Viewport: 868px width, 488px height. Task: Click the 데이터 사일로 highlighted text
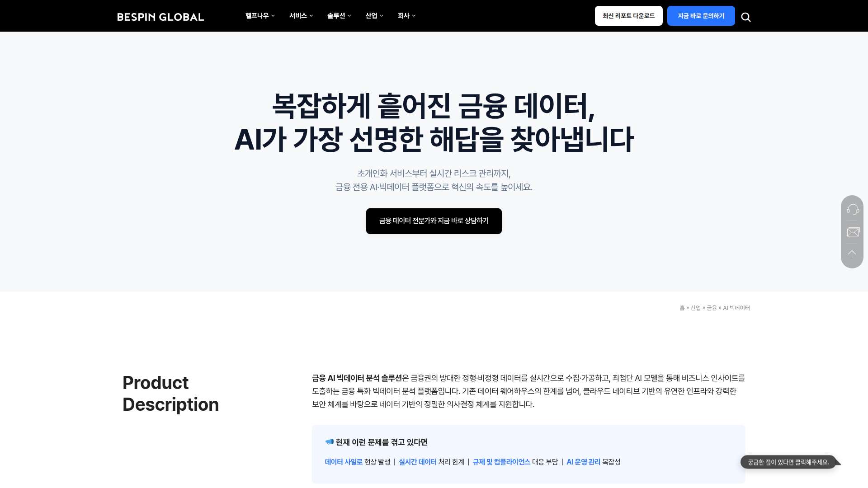point(344,462)
